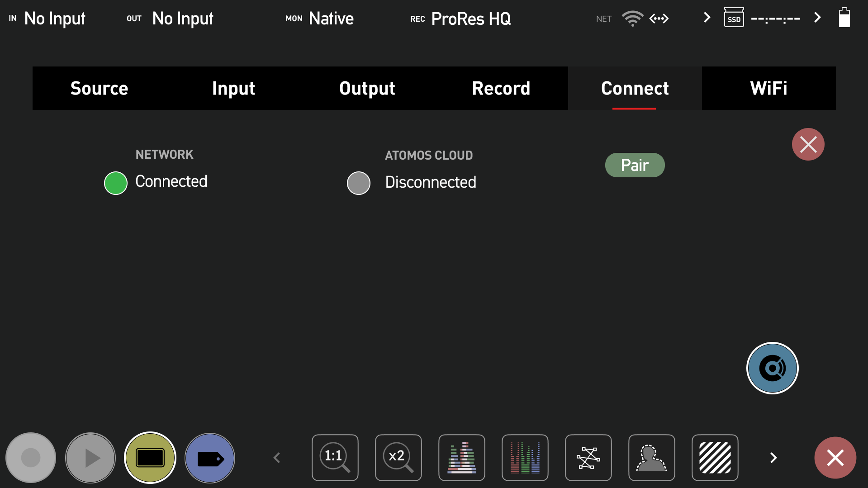Tap the blue Atomos Connect circle icon
868x488 pixels.
[772, 368]
